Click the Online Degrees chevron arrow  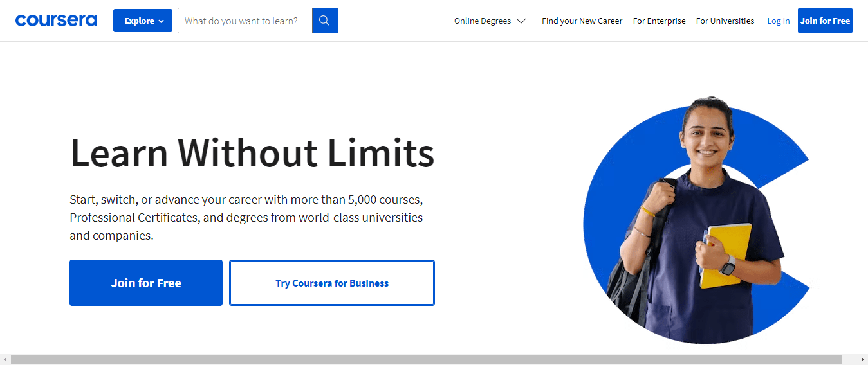click(521, 21)
